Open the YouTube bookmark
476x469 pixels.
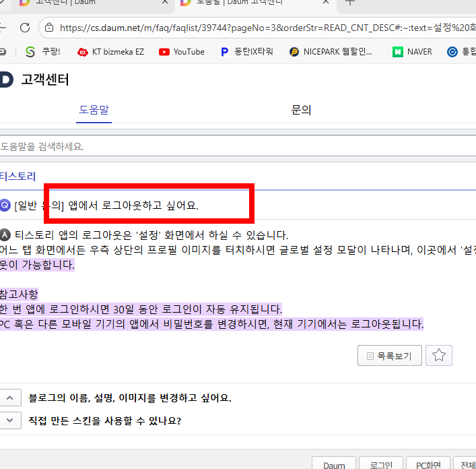[182, 52]
